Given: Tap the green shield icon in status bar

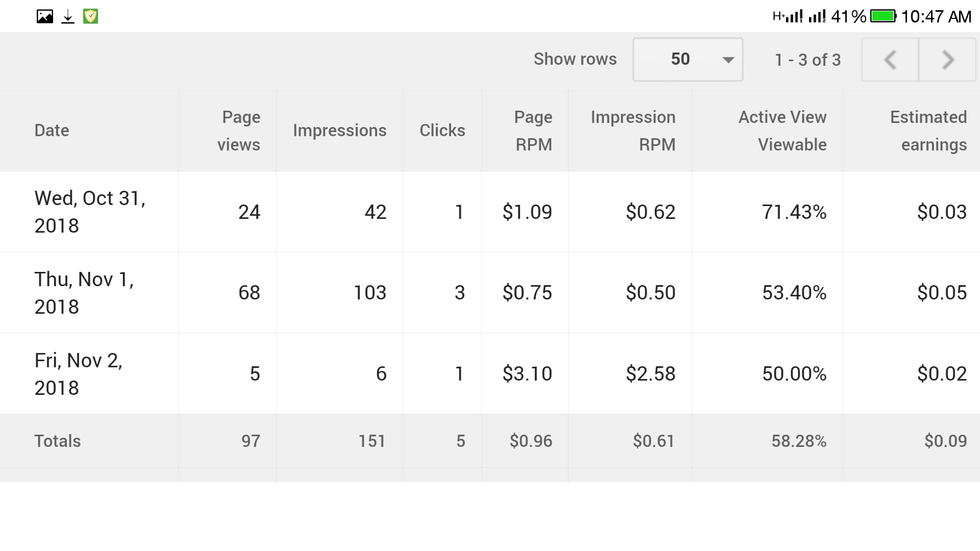Looking at the screenshot, I should point(90,16).
